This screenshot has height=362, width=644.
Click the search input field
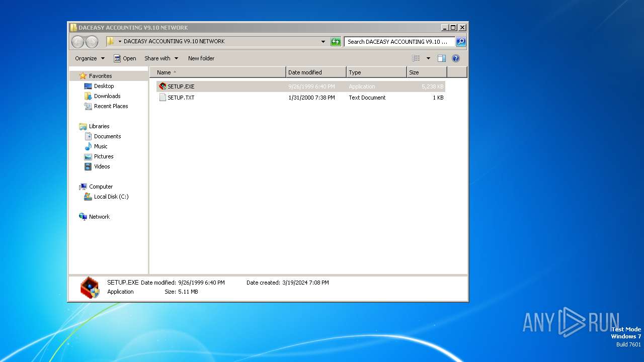click(x=399, y=42)
